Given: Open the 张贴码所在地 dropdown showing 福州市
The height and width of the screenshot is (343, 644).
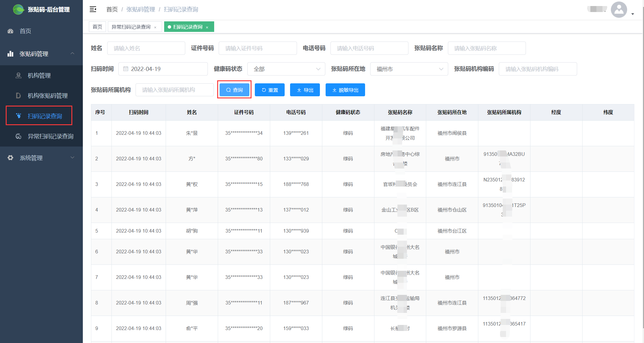Looking at the screenshot, I should pyautogui.click(x=409, y=69).
